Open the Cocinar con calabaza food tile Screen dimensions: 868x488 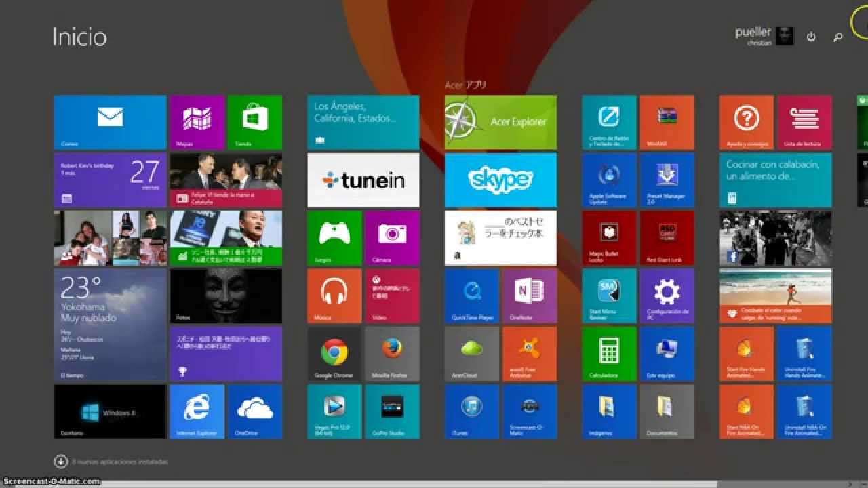point(776,180)
